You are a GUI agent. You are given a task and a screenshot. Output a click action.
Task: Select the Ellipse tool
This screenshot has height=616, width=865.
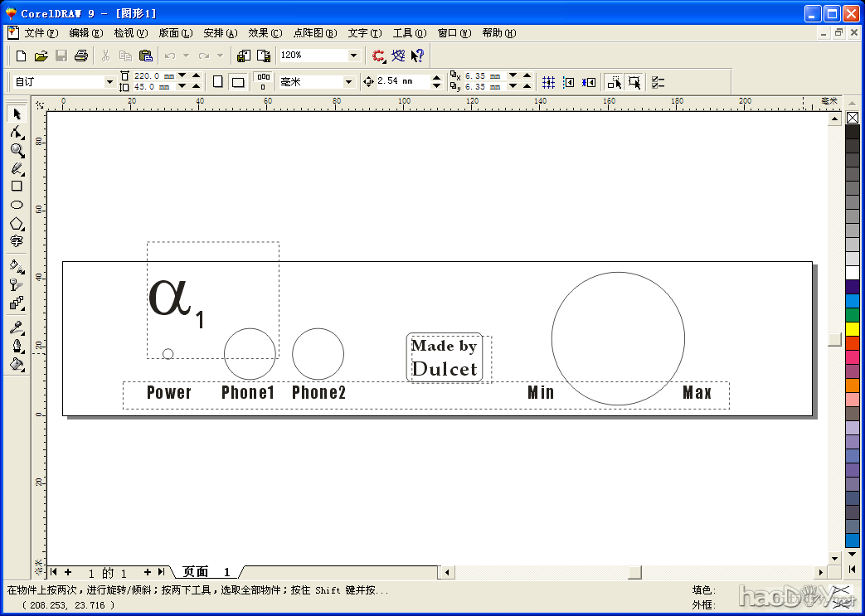pyautogui.click(x=17, y=205)
